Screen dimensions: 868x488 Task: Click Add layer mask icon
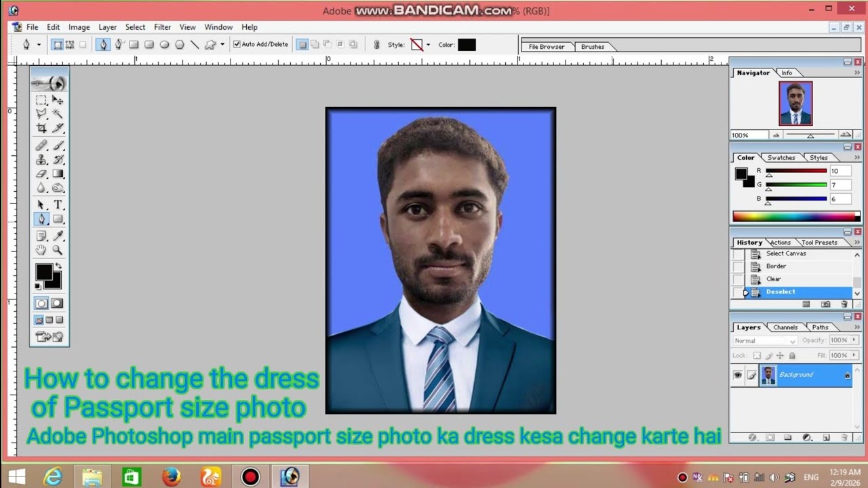(x=770, y=438)
